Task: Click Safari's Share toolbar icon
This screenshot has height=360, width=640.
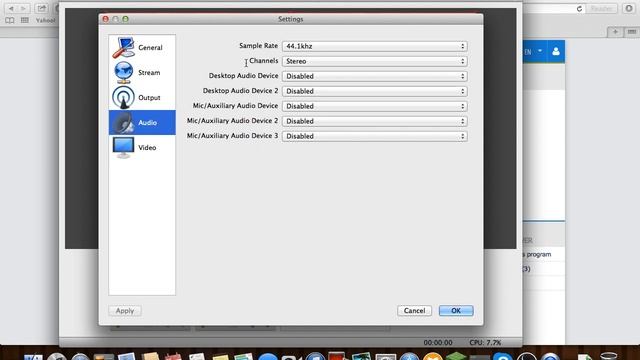Action: coord(41,8)
